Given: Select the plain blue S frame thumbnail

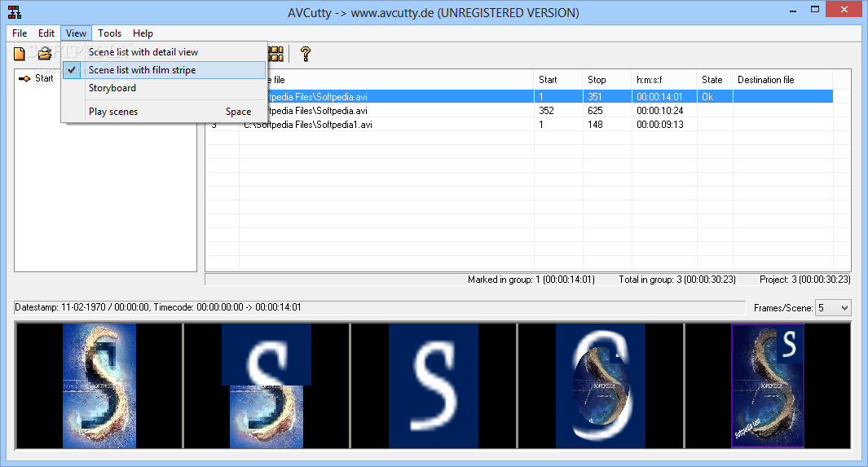Looking at the screenshot, I should pyautogui.click(x=434, y=385).
